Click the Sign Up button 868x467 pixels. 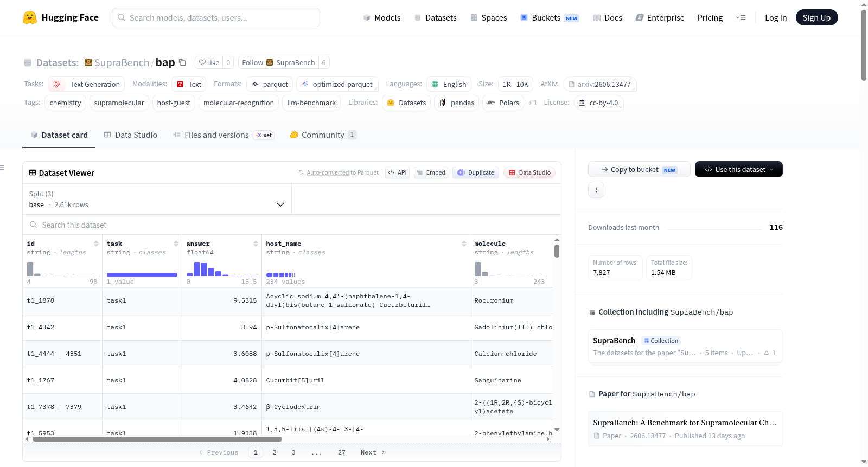coord(816,17)
